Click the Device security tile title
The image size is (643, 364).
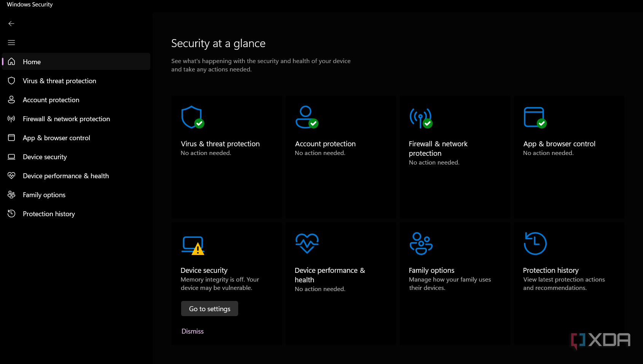(204, 270)
